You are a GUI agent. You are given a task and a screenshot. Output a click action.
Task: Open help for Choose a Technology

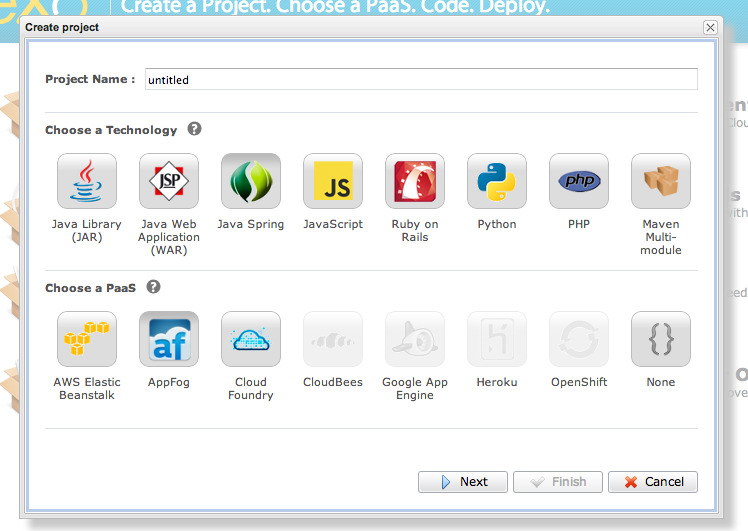194,129
